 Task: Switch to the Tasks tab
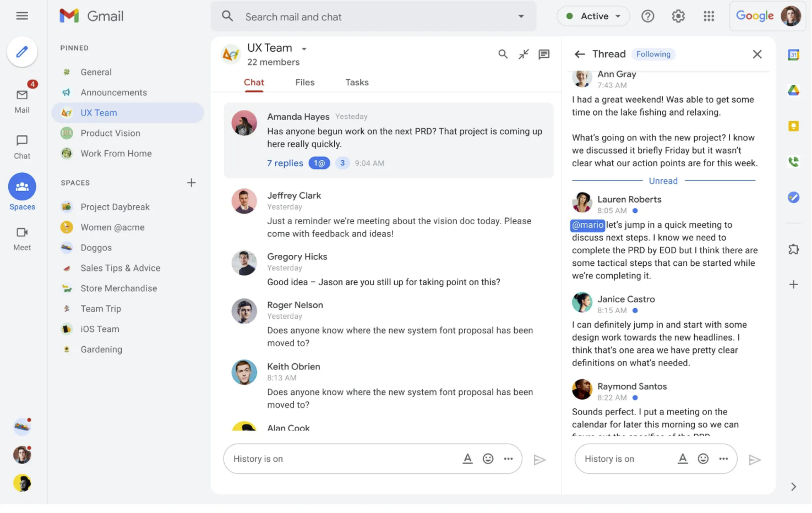(357, 83)
